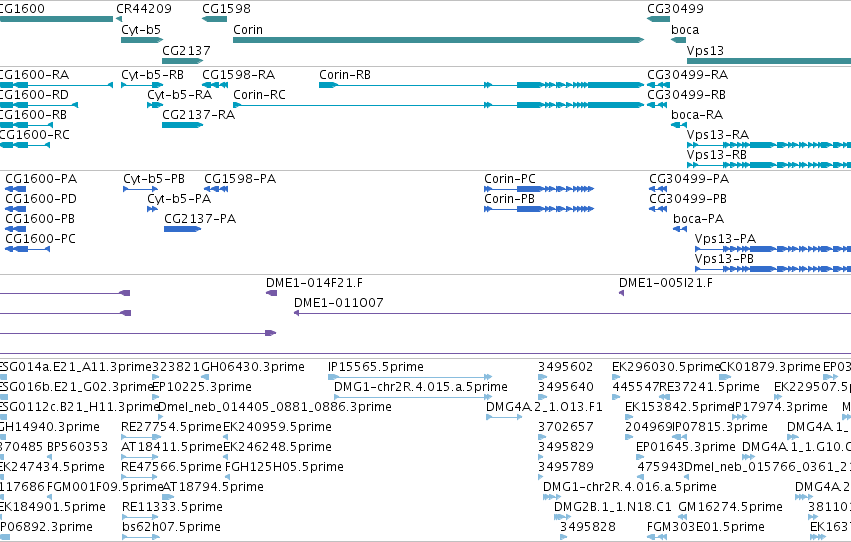This screenshot has width=851, height=542.
Task: Click the CG30499-PA protein label
Action: point(689,179)
